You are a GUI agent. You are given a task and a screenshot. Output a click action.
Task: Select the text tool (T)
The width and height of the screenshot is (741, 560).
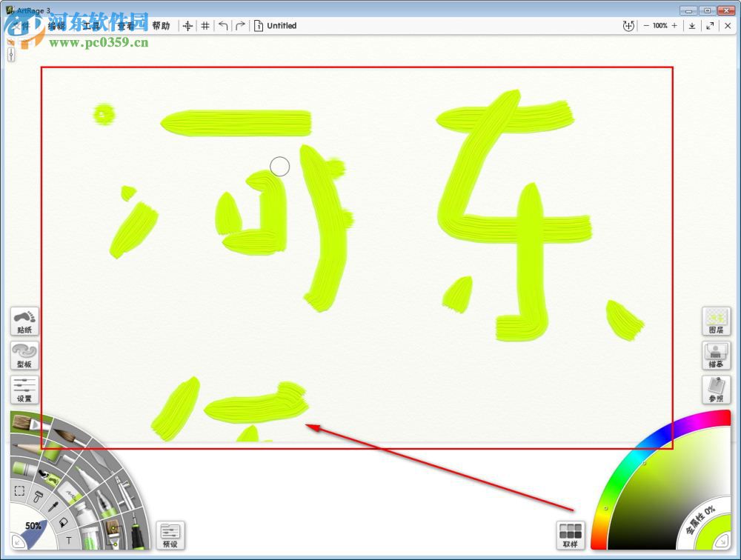tap(69, 539)
